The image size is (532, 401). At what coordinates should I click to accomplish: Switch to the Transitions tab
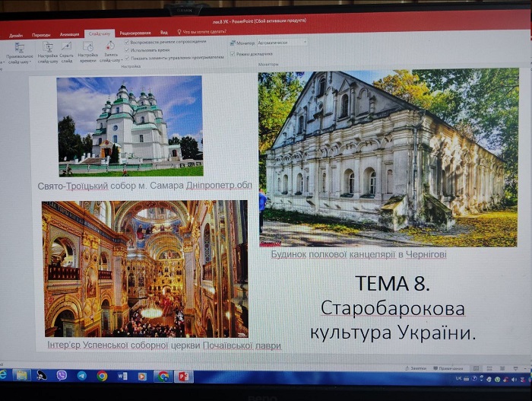tap(41, 34)
